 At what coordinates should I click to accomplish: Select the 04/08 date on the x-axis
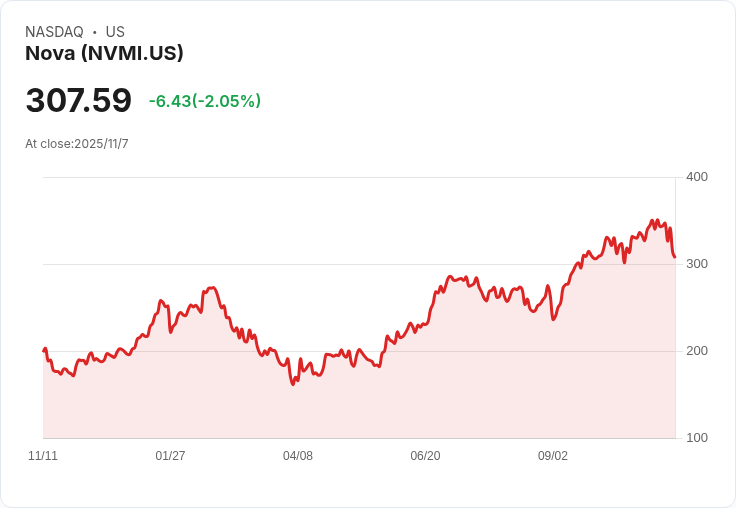coord(298,456)
